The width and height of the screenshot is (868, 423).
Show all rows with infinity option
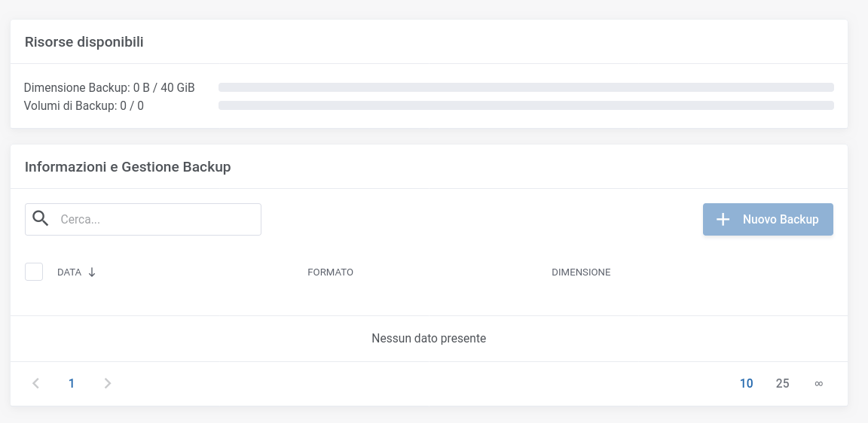click(x=819, y=383)
